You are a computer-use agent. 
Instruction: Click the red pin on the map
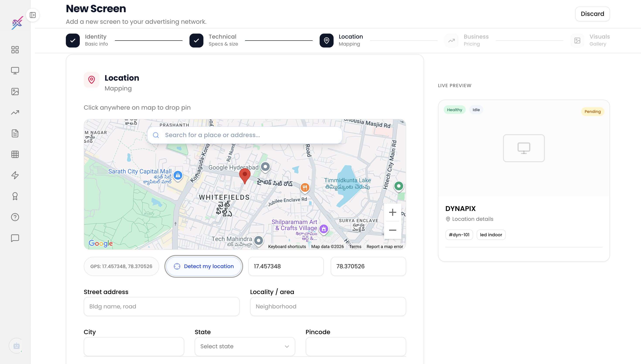[x=245, y=176]
